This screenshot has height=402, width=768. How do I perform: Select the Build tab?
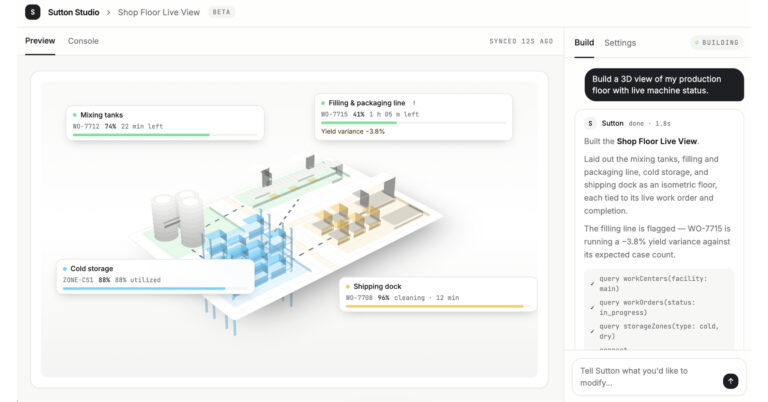point(584,43)
